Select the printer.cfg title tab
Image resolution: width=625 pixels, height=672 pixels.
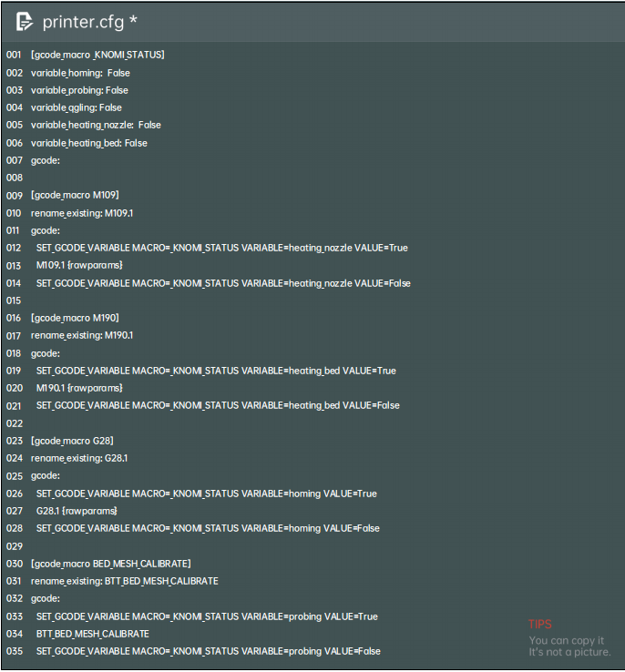(x=83, y=21)
